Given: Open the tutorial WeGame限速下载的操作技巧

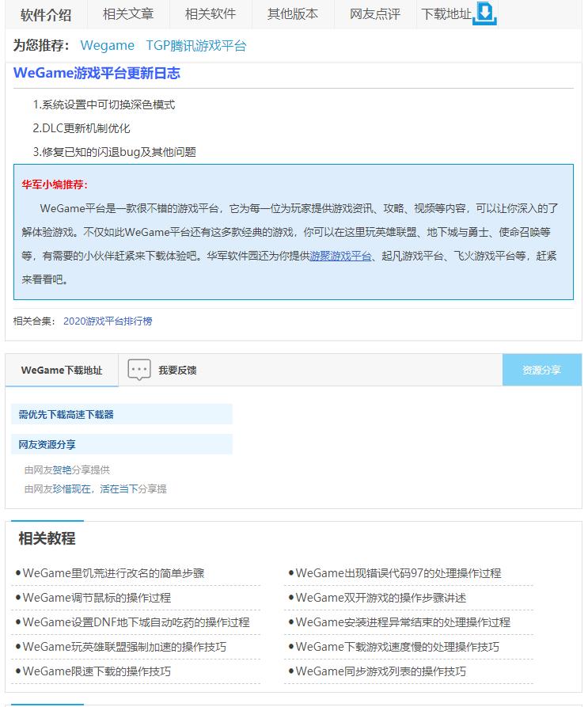Looking at the screenshot, I should [97, 671].
